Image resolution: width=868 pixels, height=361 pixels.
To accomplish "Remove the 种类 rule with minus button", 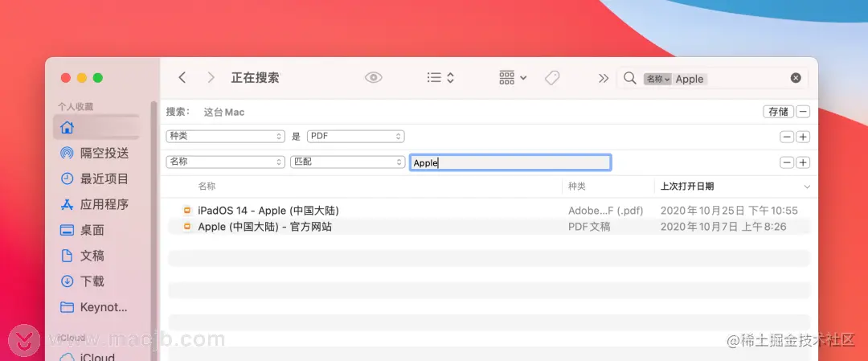I will (787, 137).
